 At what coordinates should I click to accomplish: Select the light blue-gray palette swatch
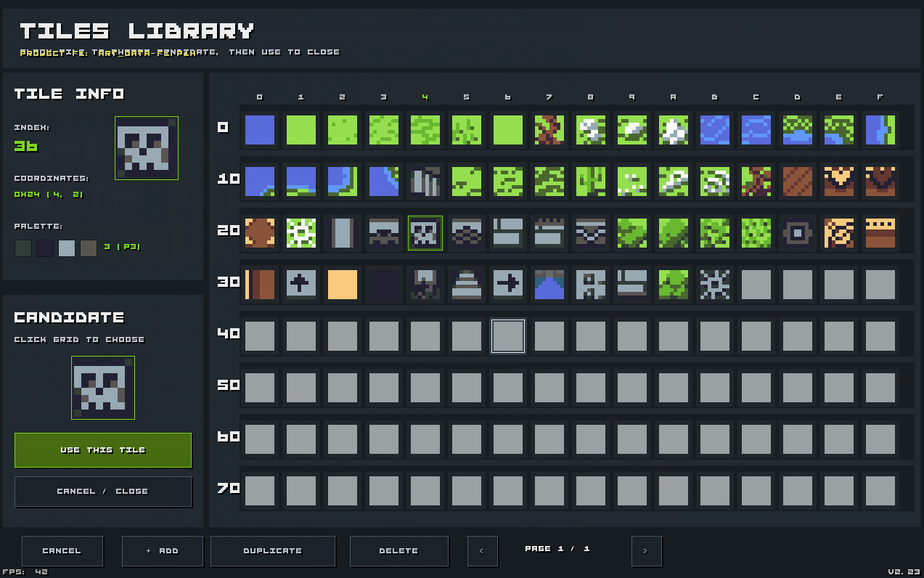pos(67,248)
